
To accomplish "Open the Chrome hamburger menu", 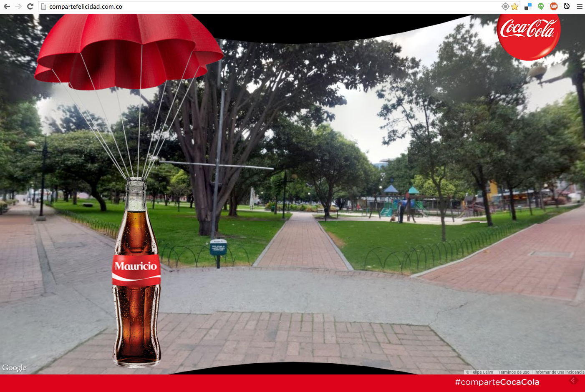I will point(580,6).
